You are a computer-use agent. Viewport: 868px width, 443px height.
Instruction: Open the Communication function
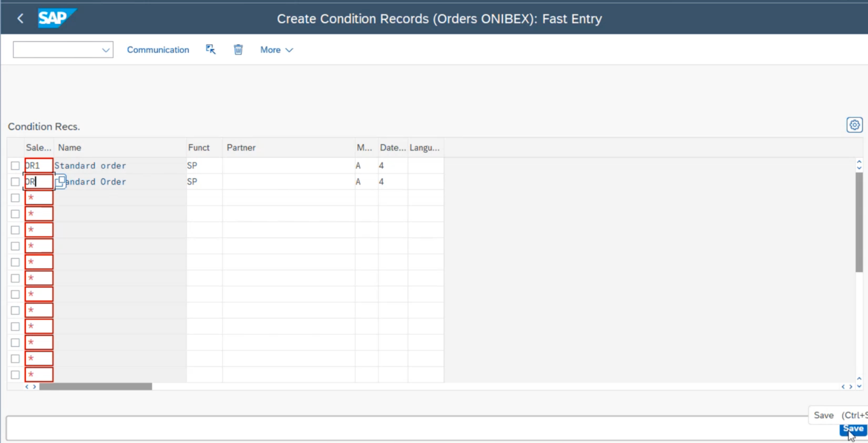tap(158, 50)
